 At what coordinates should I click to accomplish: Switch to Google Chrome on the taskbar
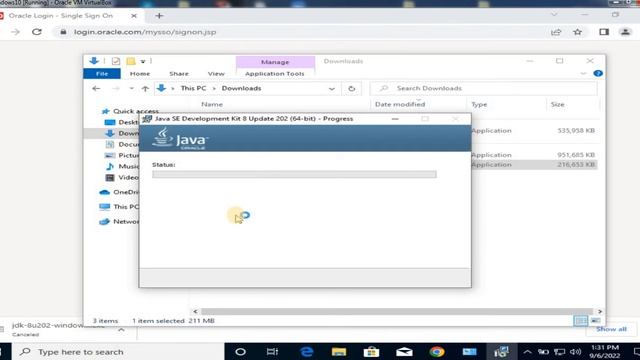click(437, 351)
